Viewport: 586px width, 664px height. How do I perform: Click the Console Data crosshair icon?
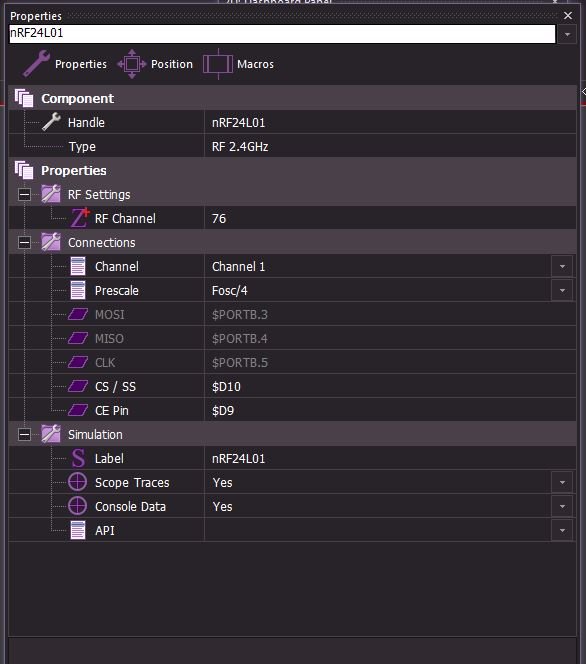tap(77, 506)
